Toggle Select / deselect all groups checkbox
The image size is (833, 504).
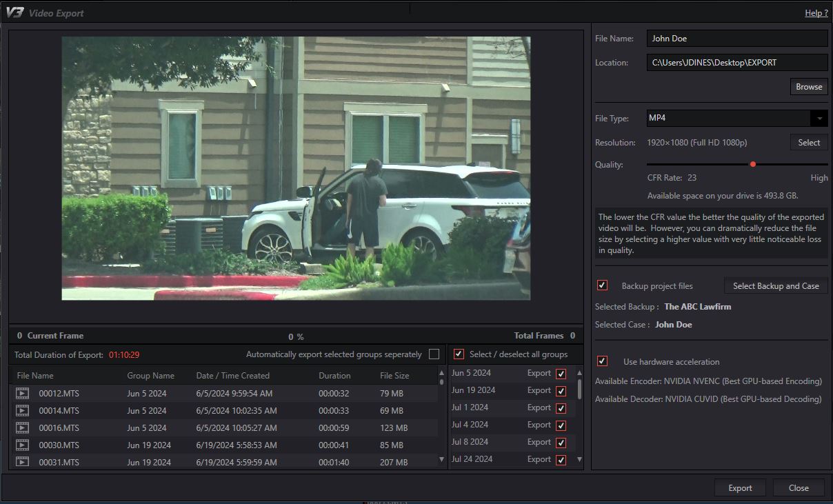pos(459,354)
